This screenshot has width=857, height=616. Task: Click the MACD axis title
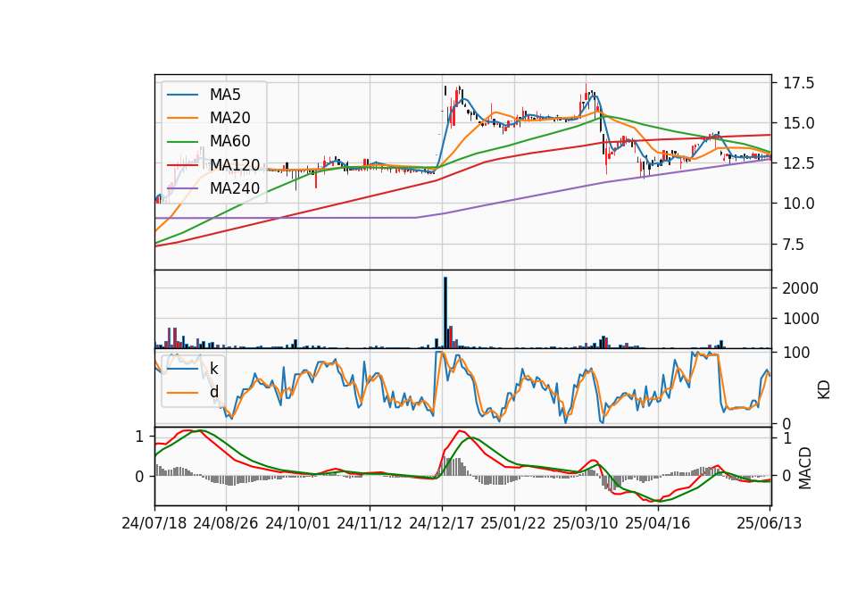coord(804,468)
